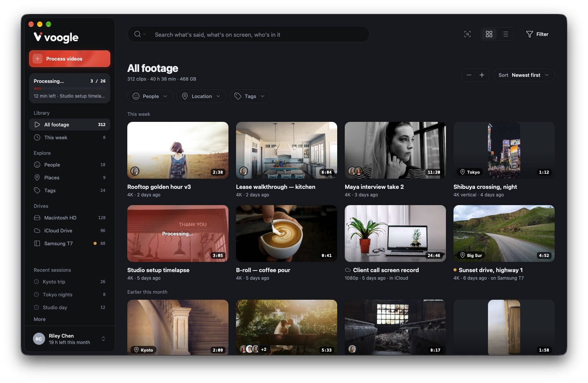
Task: Click person avatar on 8:17 clip
Action: (x=352, y=349)
